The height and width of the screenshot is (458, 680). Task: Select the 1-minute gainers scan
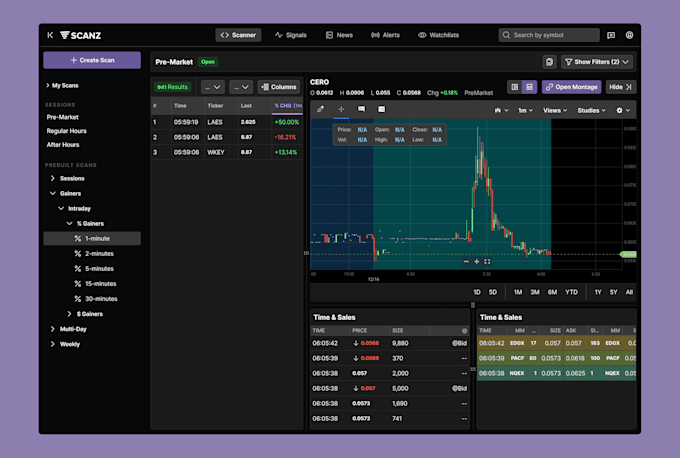point(92,239)
